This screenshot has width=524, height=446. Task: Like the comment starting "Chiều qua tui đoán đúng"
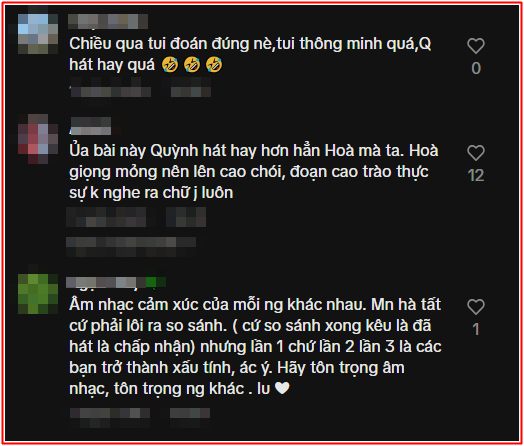pos(476,46)
